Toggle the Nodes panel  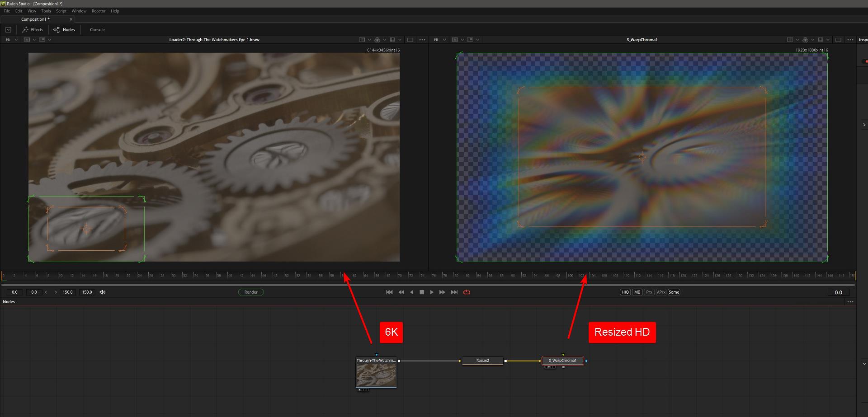[64, 30]
